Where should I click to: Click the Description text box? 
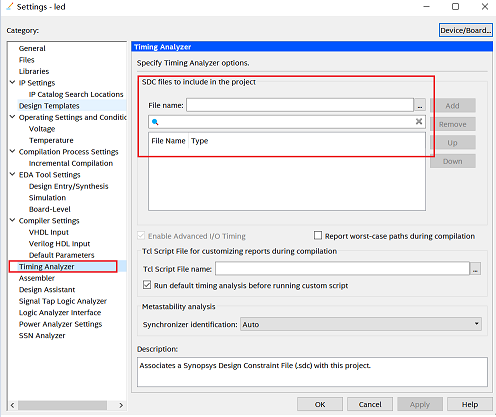click(x=312, y=372)
